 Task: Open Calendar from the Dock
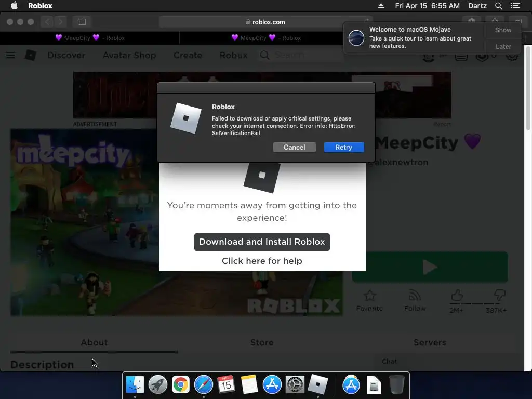click(x=227, y=385)
